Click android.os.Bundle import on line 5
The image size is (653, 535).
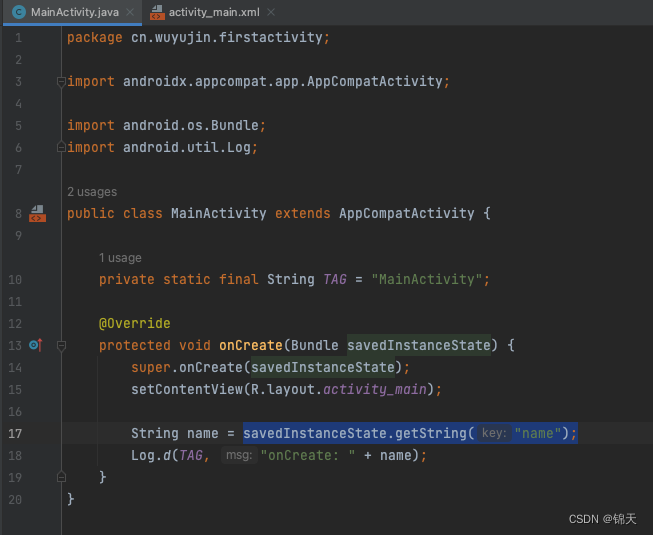191,125
